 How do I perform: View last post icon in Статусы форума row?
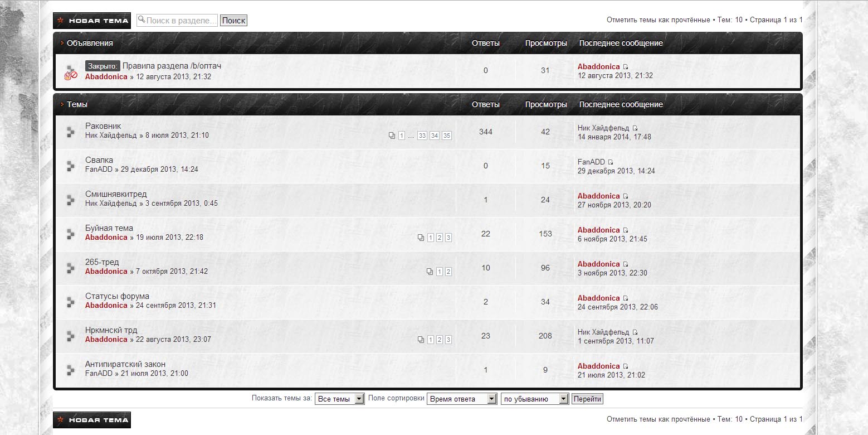pos(626,298)
